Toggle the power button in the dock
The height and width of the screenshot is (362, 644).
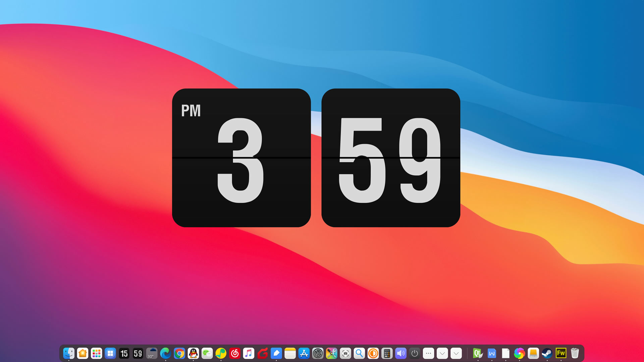pos(414,353)
